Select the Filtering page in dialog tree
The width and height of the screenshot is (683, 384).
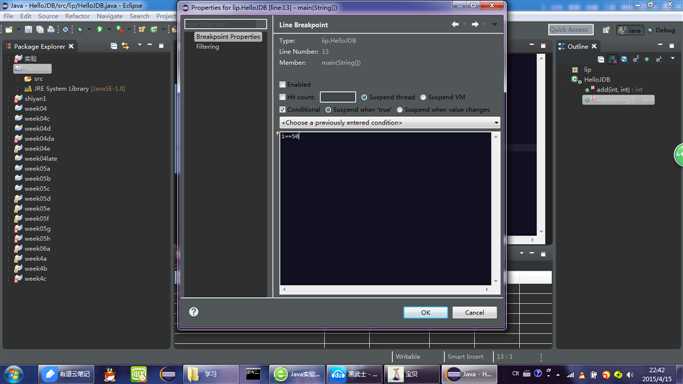pos(207,47)
